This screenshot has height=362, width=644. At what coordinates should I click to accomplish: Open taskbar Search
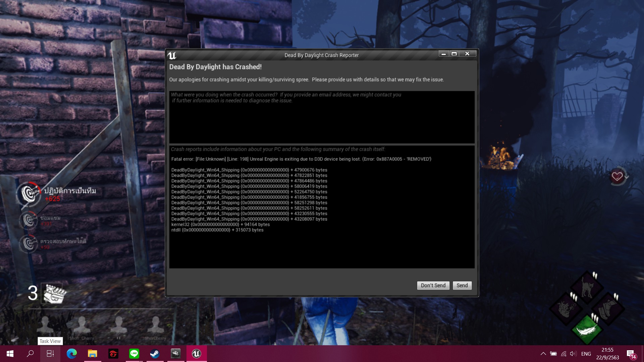(30, 354)
